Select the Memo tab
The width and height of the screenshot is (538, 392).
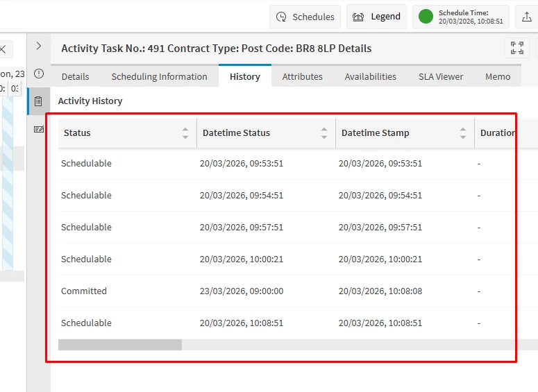497,76
